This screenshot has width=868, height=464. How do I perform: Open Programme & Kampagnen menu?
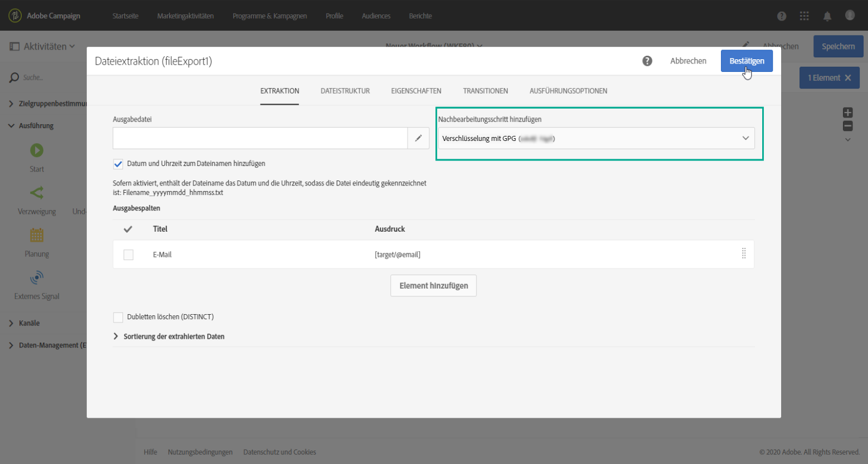(x=269, y=16)
